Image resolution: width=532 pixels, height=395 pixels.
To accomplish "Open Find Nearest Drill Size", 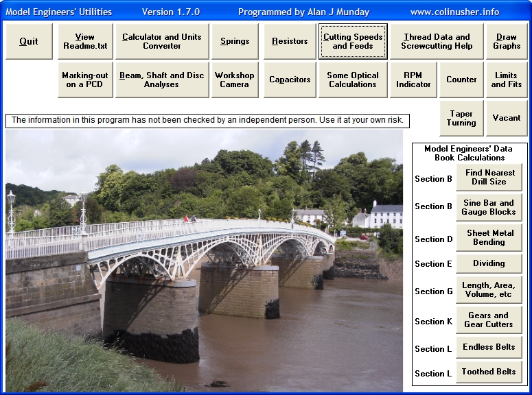I will [x=489, y=178].
